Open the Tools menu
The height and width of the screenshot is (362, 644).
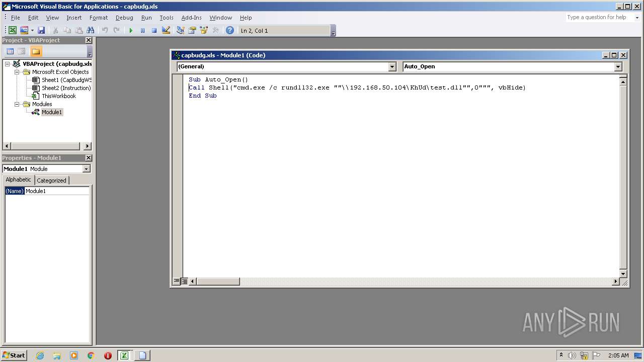click(167, 18)
